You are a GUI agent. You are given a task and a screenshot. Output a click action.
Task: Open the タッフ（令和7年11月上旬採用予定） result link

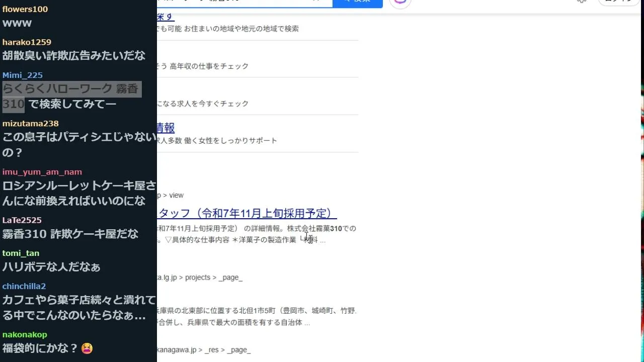pyautogui.click(x=247, y=213)
